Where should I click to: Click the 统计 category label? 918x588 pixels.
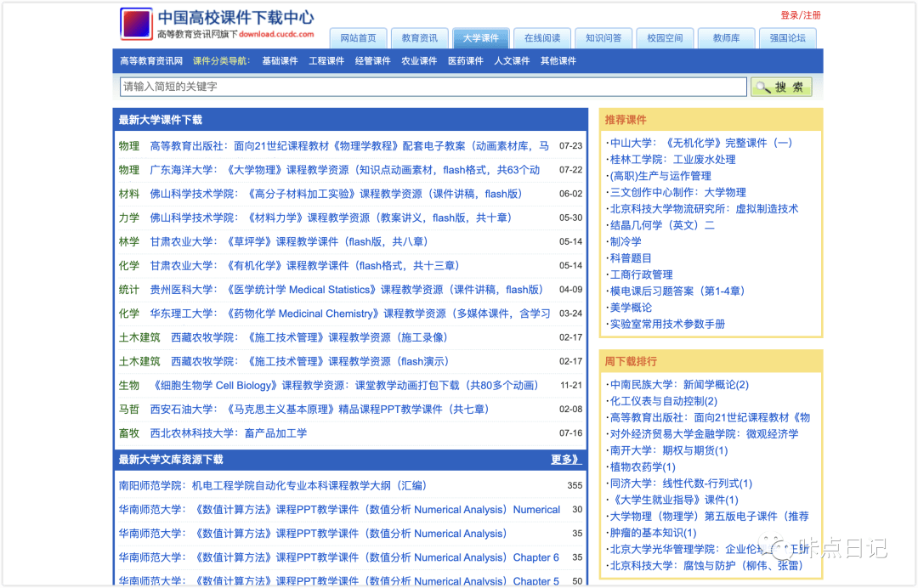point(129,291)
